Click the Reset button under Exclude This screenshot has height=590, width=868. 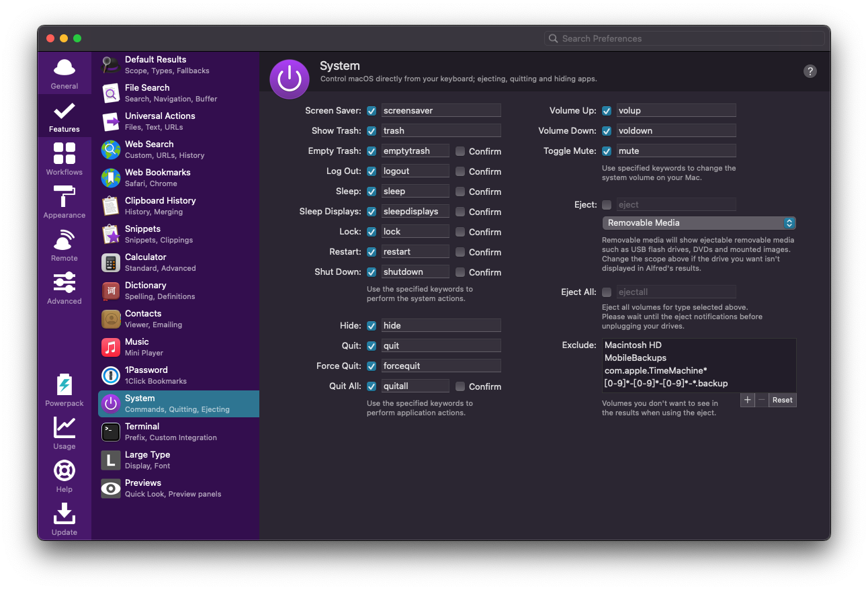tap(783, 400)
